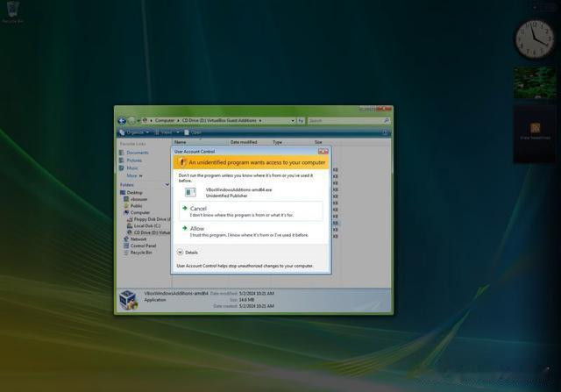The height and width of the screenshot is (392, 561).
Task: Click the Control Panel icon in the folder tree
Action: click(126, 246)
